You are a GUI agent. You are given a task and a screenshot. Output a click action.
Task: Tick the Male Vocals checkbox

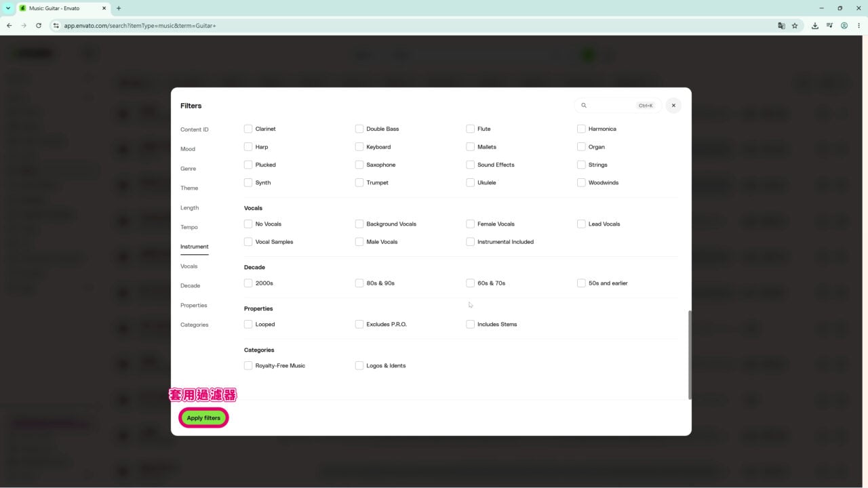[359, 241]
